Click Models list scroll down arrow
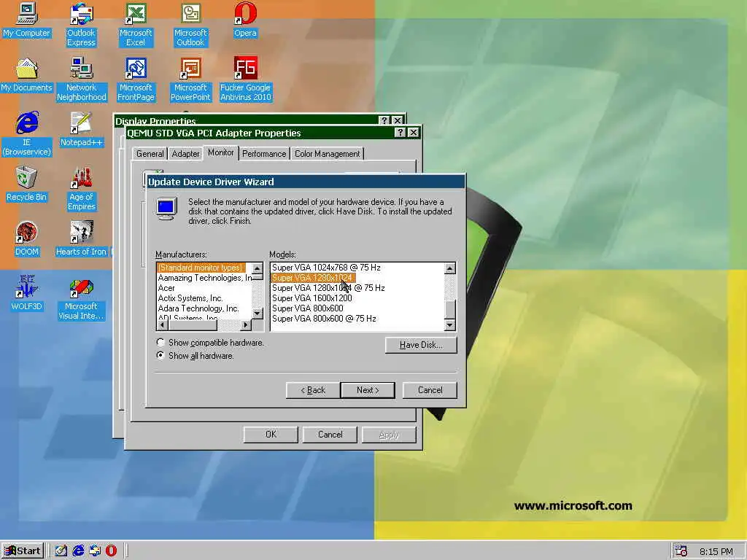 tap(449, 324)
